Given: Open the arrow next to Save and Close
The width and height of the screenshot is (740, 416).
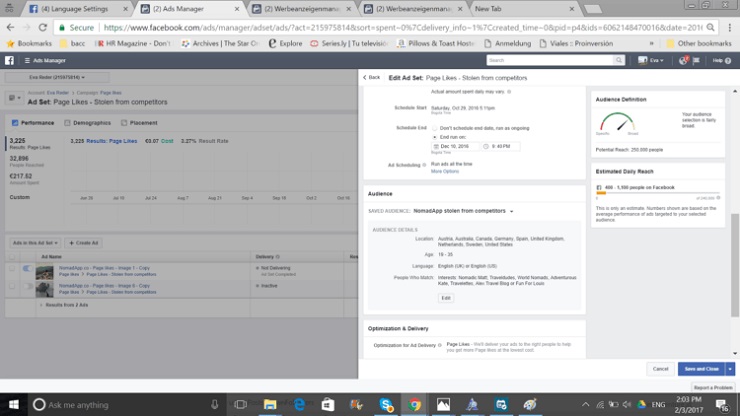Looking at the screenshot, I should (730, 369).
